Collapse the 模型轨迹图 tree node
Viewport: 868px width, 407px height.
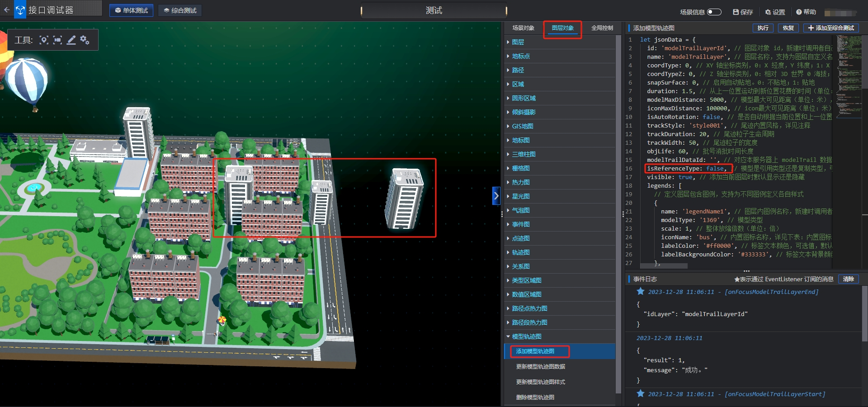point(560,336)
